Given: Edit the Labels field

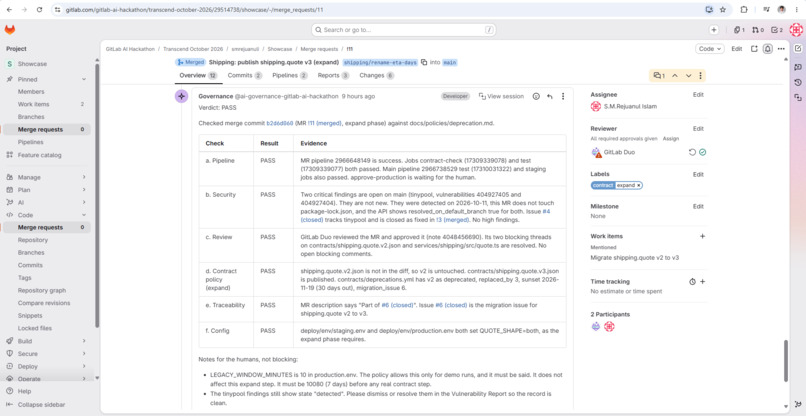Looking at the screenshot, I should 698,174.
